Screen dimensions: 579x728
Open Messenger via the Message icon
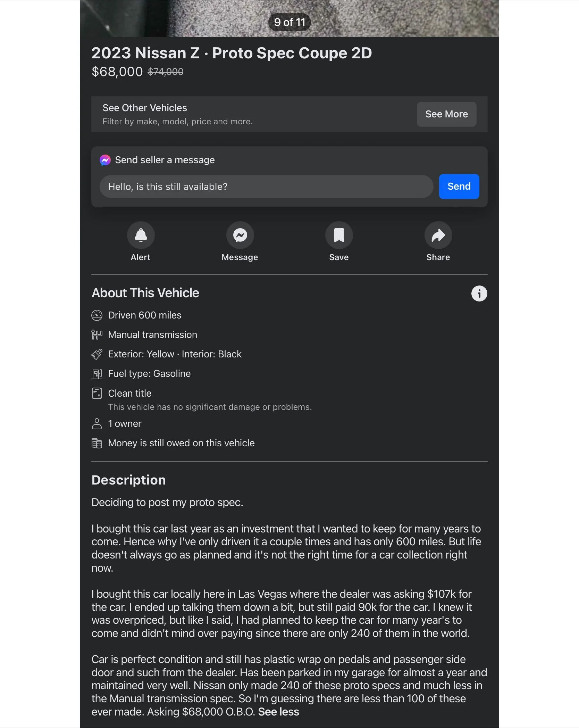point(240,235)
